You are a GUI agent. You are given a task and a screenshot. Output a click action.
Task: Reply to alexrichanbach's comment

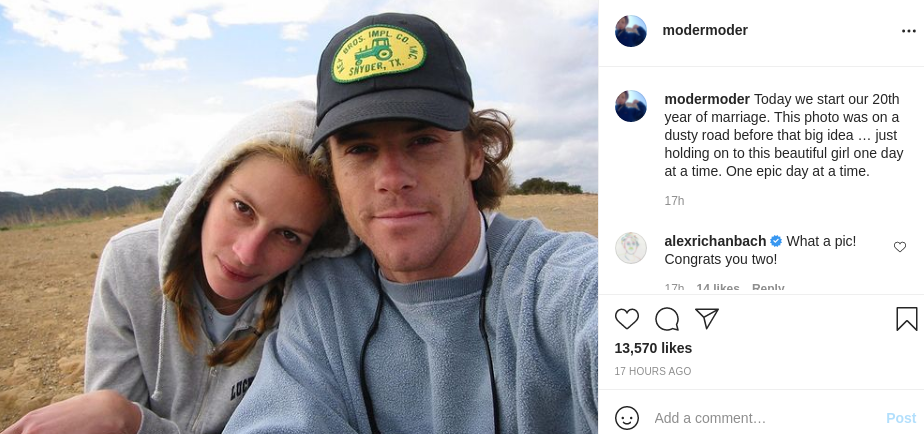(768, 288)
